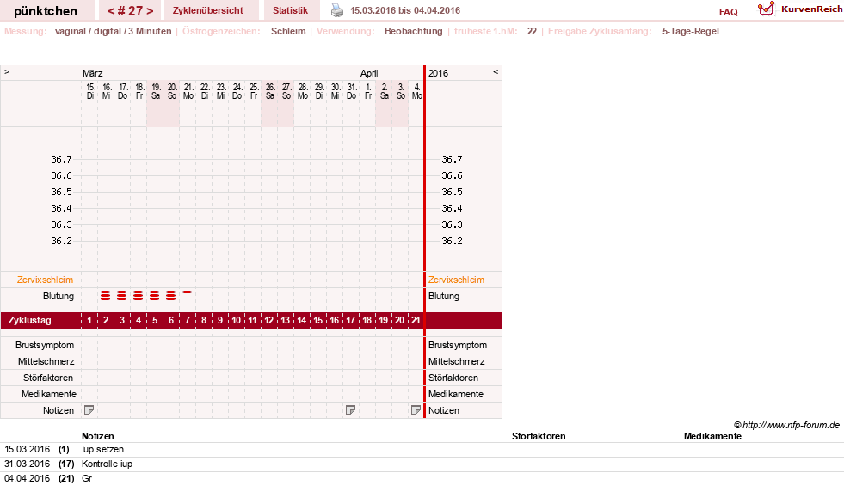Click the printer icon
The width and height of the screenshot is (844, 504).
tap(337, 10)
